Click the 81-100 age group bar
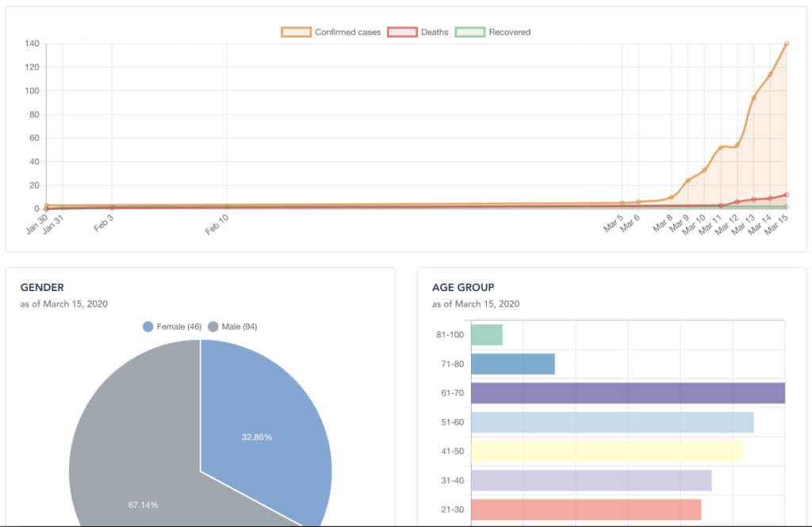Viewport: 812px width, 527px height. 487,335
